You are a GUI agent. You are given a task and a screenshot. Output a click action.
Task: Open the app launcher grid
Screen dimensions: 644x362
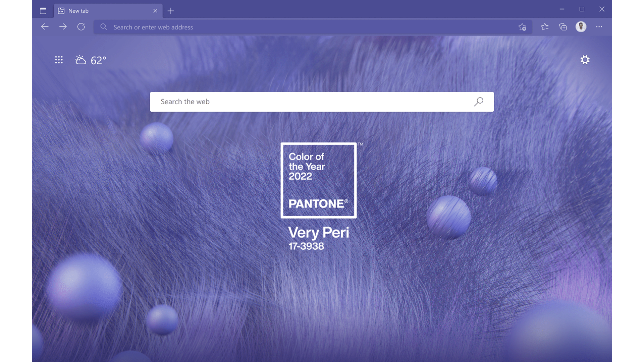pyautogui.click(x=59, y=60)
